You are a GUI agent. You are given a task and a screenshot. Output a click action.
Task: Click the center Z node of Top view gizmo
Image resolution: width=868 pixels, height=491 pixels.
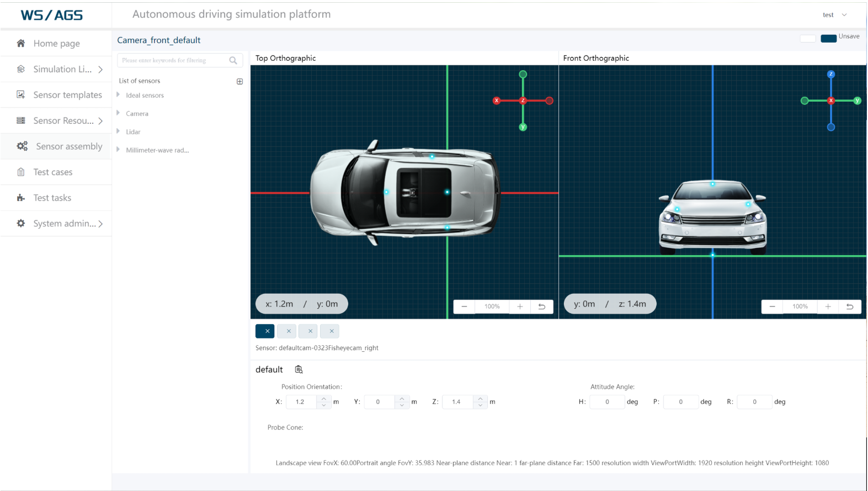click(x=523, y=101)
